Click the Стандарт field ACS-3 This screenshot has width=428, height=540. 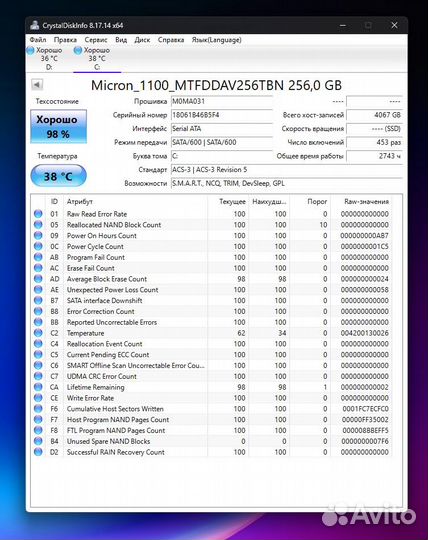(286, 169)
